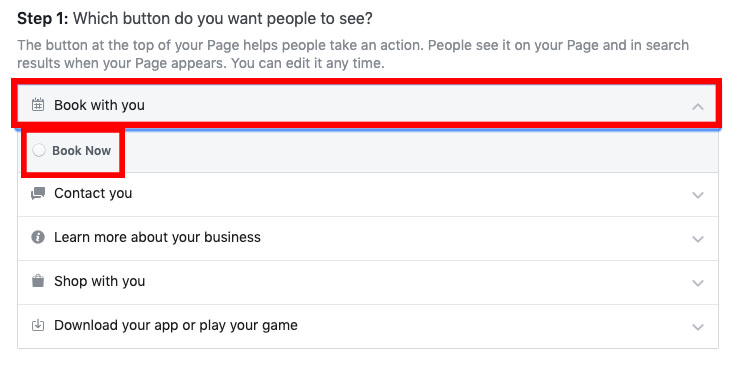The width and height of the screenshot is (751, 374).
Task: Open the Shop with you section
Action: point(368,283)
